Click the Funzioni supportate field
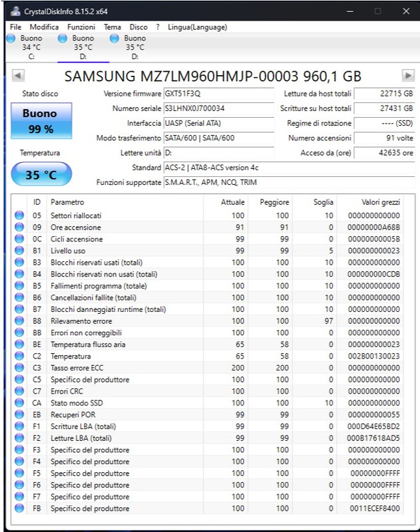 [290, 182]
